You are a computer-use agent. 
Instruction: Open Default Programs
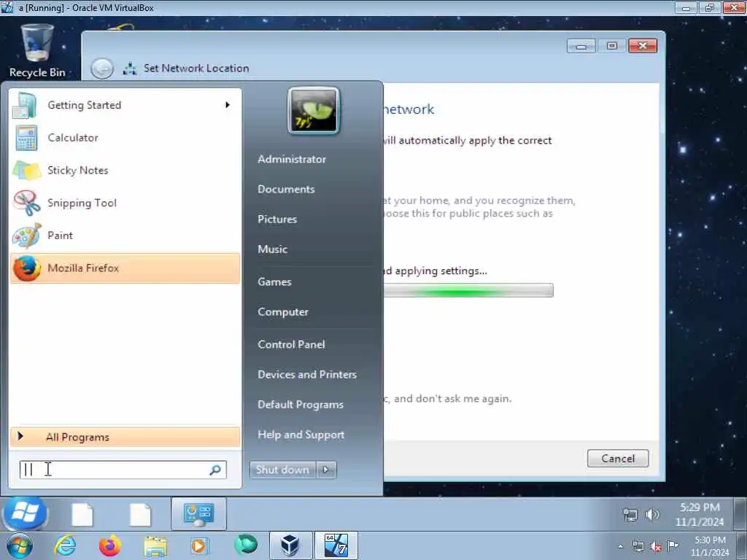[x=300, y=405]
